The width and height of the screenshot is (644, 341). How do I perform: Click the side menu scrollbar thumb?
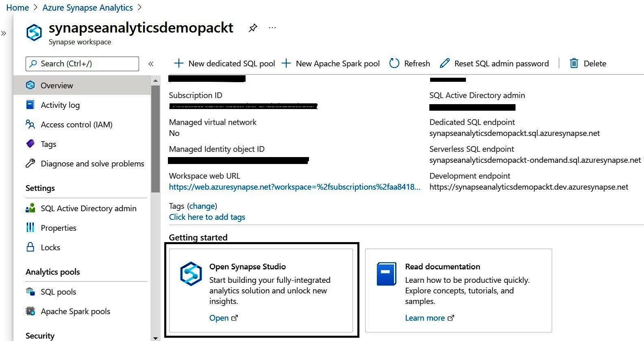tap(155, 138)
